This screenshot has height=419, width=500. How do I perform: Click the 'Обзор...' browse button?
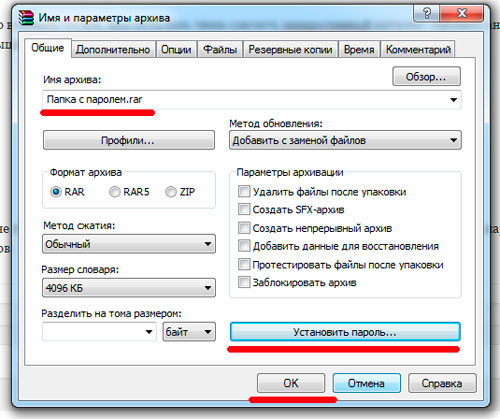click(x=426, y=77)
